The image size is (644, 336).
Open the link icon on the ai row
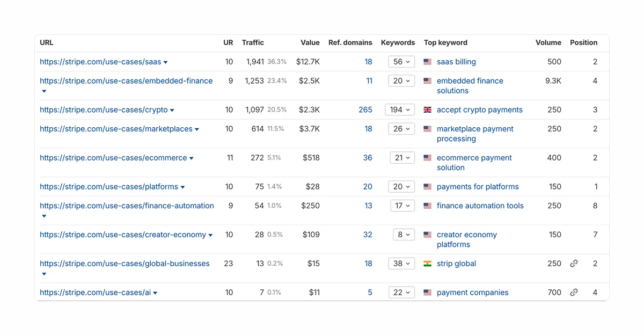574,293
